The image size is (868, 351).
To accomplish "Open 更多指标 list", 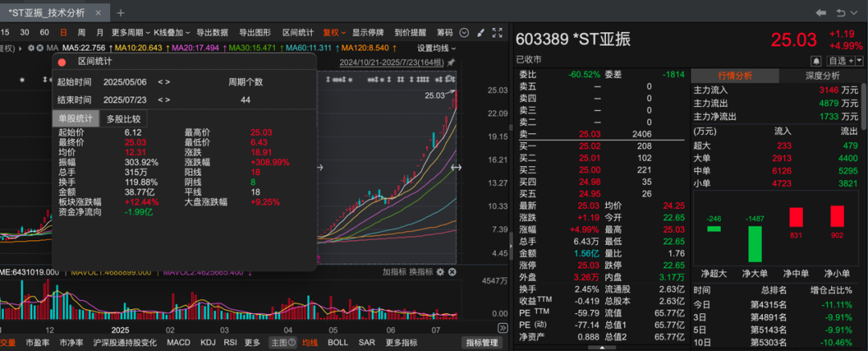I will point(401,343).
